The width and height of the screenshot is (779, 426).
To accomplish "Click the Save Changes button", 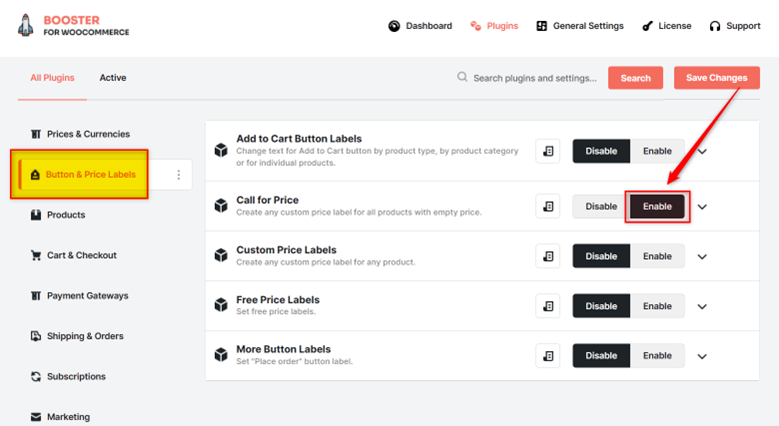I will click(716, 78).
